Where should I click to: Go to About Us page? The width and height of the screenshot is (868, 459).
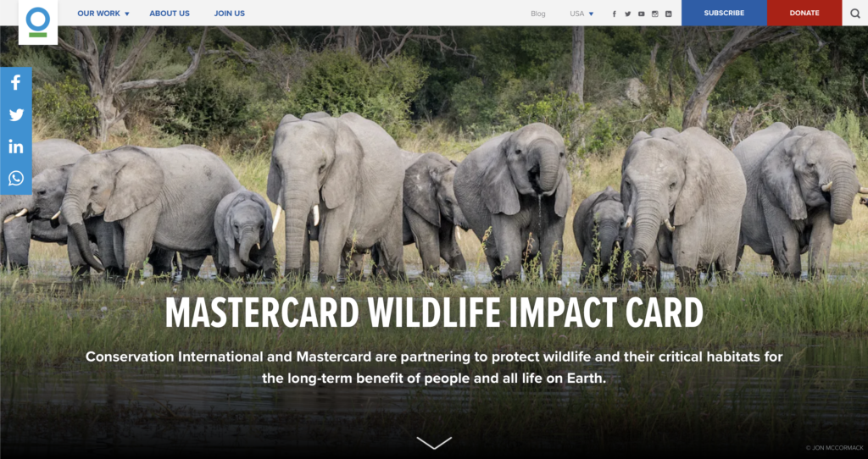(170, 14)
